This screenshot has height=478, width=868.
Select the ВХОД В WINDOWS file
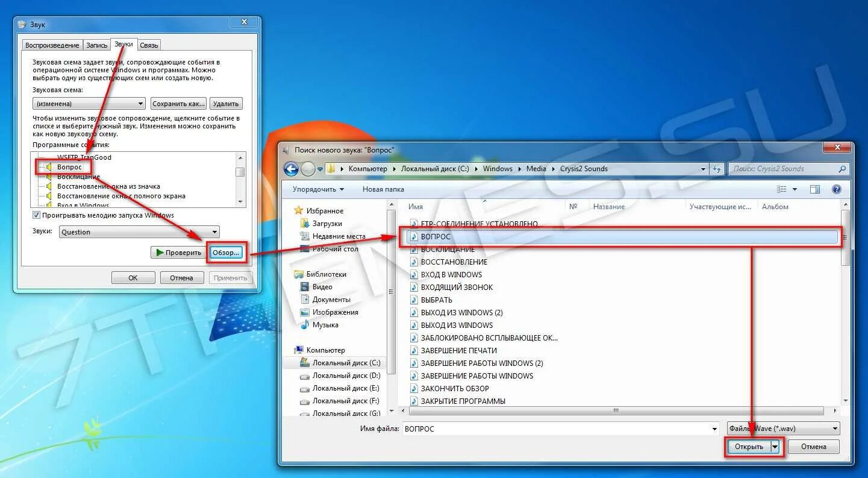451,275
